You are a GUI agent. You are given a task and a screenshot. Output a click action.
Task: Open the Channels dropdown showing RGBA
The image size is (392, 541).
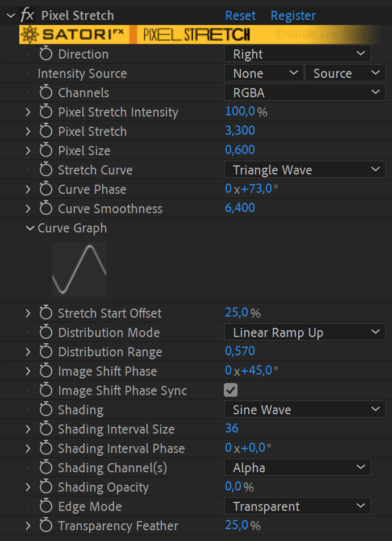click(x=305, y=92)
